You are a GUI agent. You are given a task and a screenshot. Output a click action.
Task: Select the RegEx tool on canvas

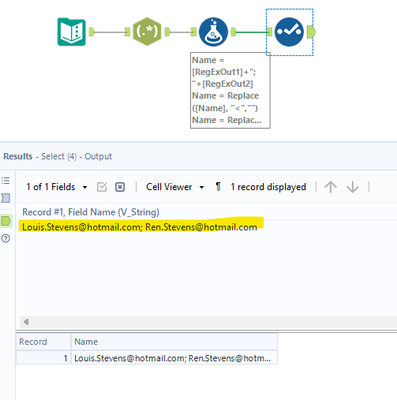pos(147,32)
